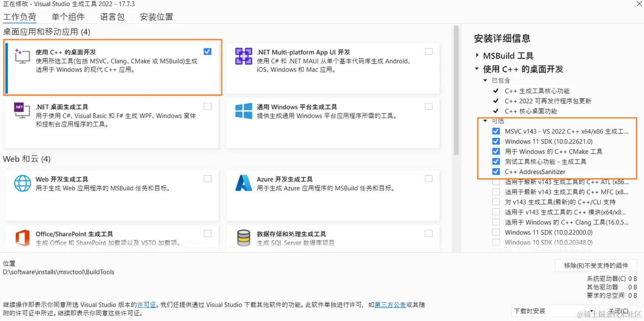Click the .NET 桌面生成工具 icon
Viewport: 644px width, 321px height.
click(22, 110)
